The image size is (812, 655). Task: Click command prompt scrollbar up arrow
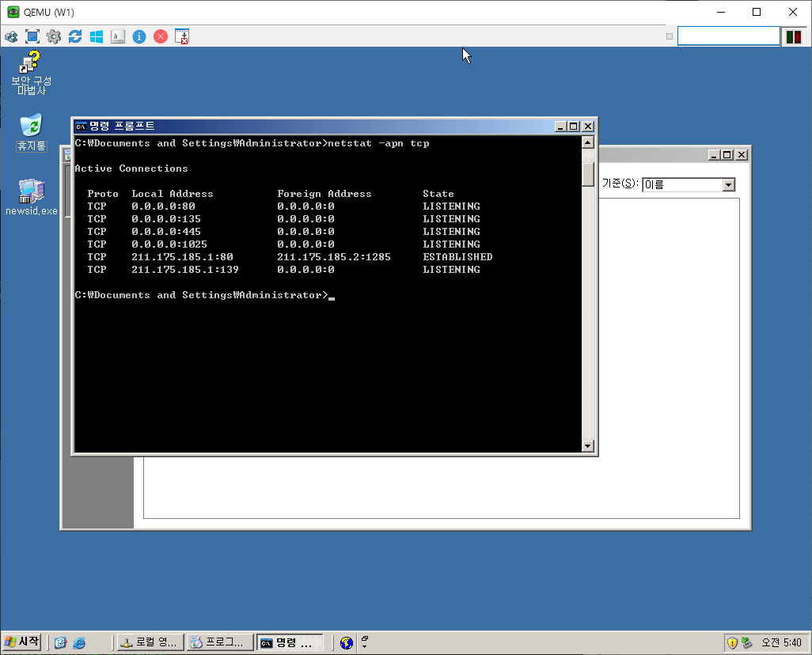tap(588, 142)
